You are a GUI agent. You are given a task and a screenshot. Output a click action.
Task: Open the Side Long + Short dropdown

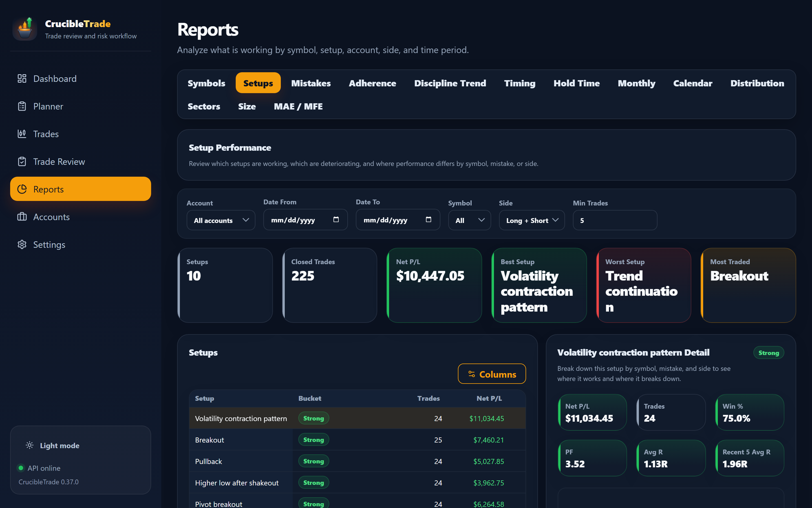pos(532,220)
